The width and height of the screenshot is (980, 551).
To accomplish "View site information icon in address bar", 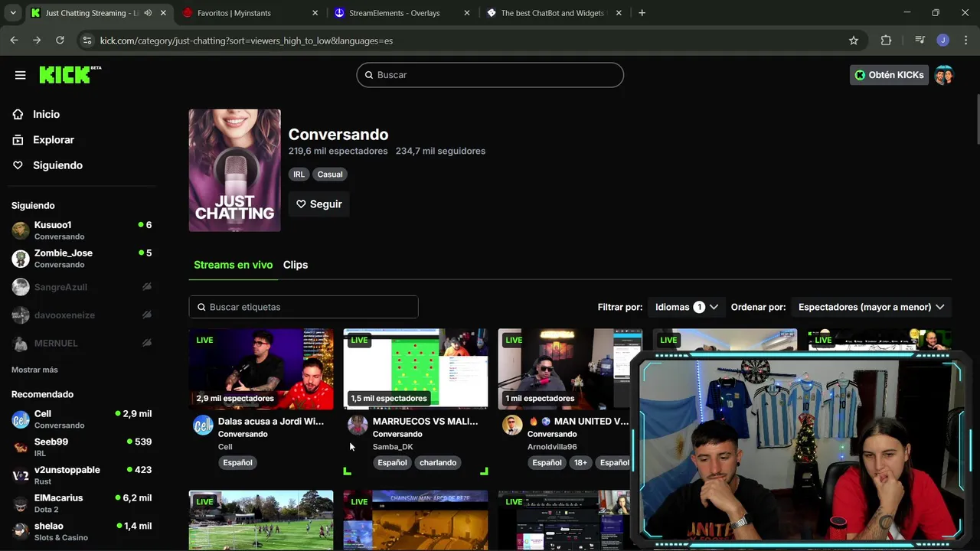I will pyautogui.click(x=87, y=41).
